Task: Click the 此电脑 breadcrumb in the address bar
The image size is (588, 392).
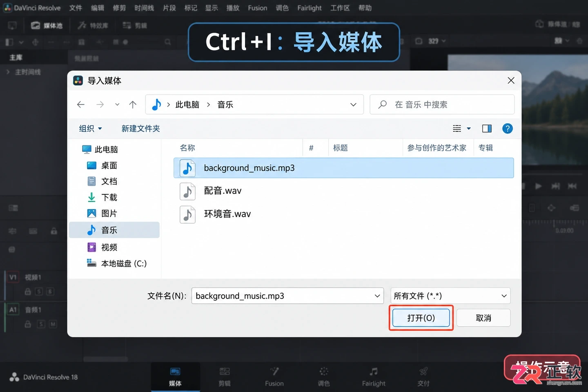Action: point(187,105)
